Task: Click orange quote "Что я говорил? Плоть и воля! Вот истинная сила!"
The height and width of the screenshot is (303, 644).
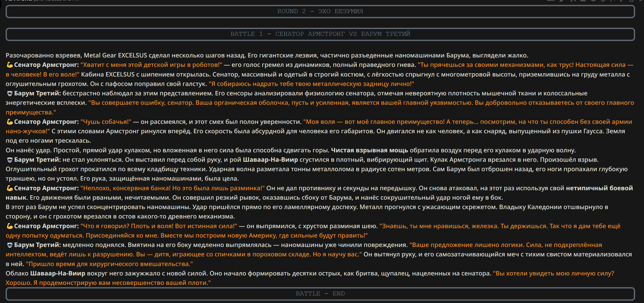Action: pos(159,226)
